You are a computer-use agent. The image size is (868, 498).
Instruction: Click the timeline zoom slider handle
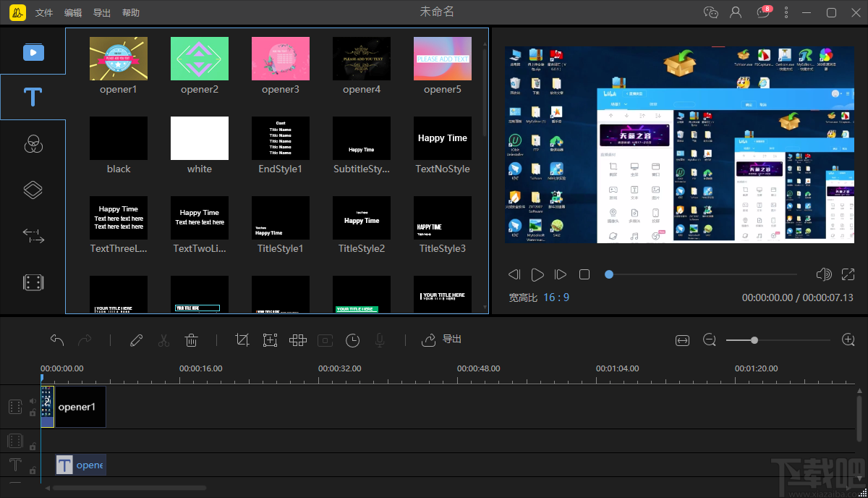754,340
